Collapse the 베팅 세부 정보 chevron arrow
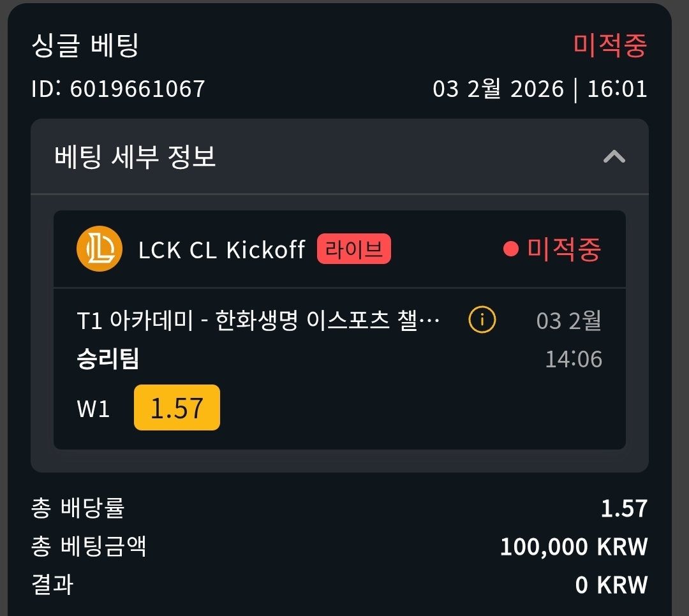 click(614, 156)
